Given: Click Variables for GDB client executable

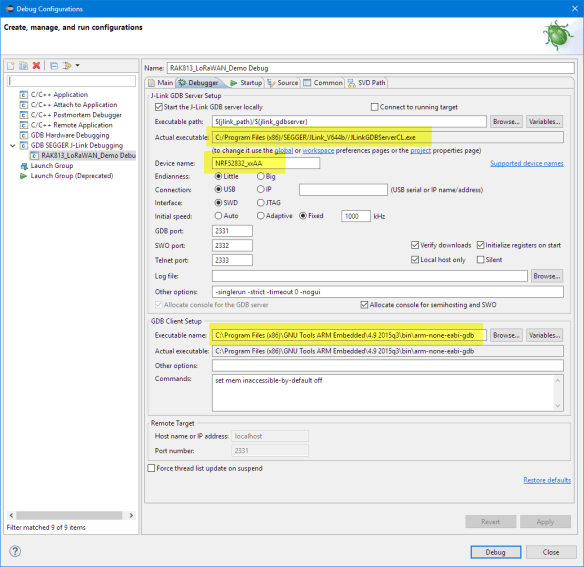Looking at the screenshot, I should 544,335.
